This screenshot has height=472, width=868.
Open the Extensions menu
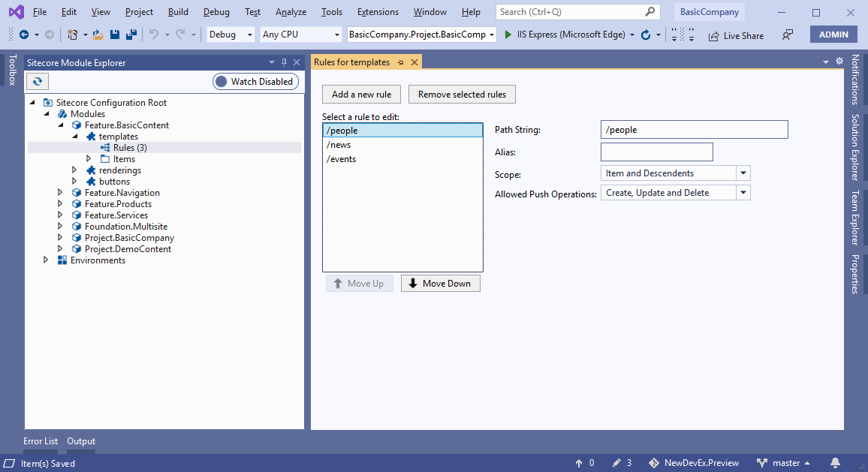coord(378,11)
